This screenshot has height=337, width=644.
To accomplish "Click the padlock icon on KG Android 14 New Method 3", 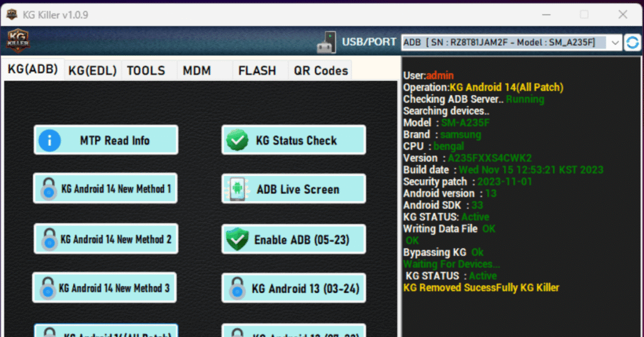I will tap(48, 288).
